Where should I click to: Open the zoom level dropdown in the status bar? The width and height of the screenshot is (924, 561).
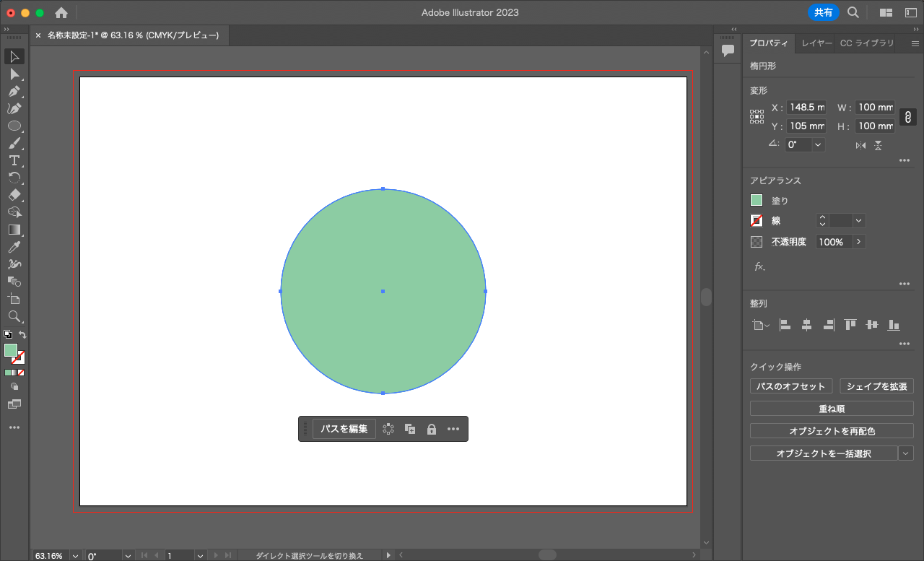tap(76, 556)
